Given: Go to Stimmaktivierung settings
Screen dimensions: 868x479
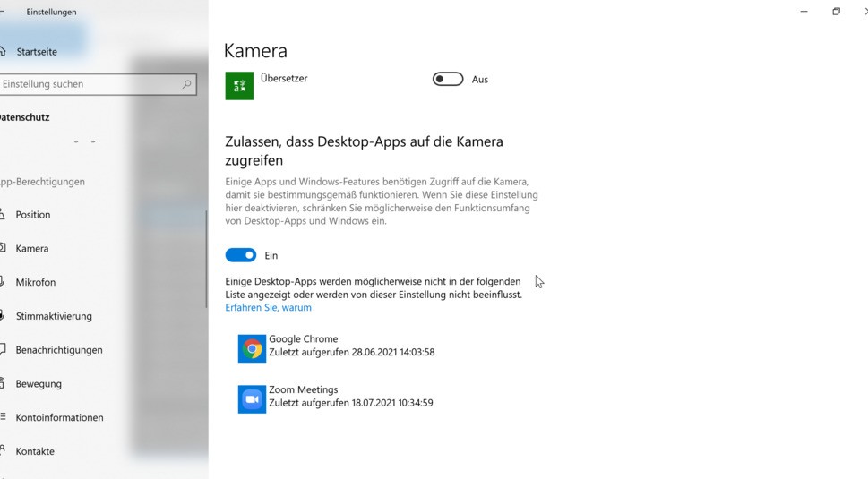Looking at the screenshot, I should [x=54, y=316].
